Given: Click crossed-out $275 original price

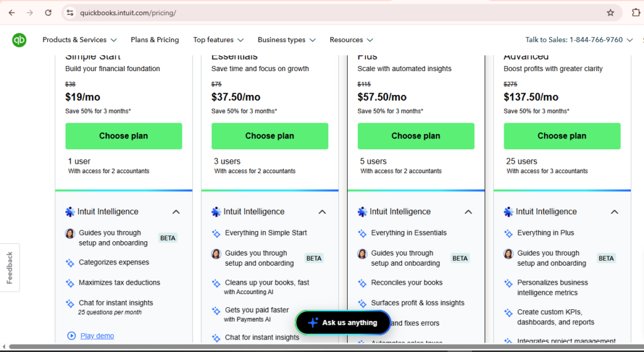Looking at the screenshot, I should coord(511,84).
